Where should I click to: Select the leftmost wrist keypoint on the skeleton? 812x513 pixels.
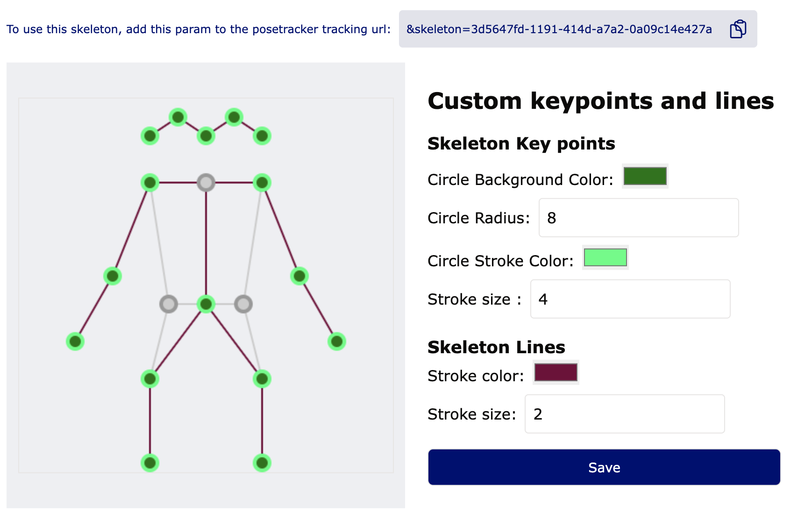[75, 342]
